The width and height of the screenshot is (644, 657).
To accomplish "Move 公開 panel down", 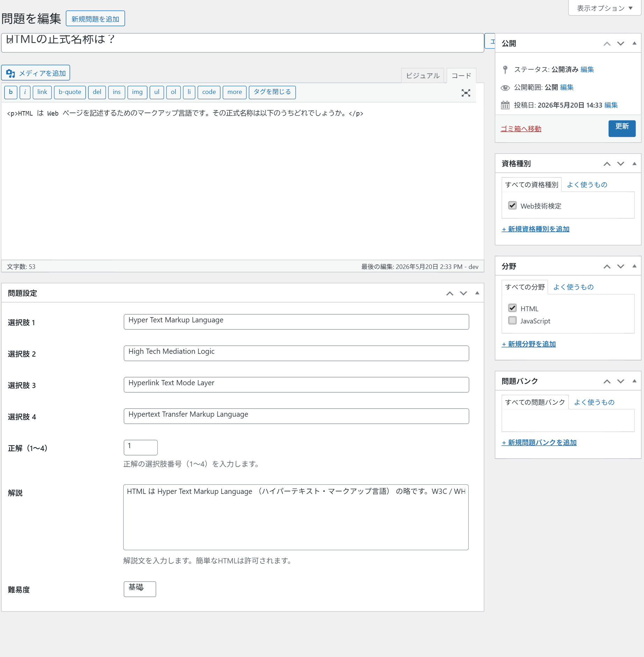I will (621, 44).
